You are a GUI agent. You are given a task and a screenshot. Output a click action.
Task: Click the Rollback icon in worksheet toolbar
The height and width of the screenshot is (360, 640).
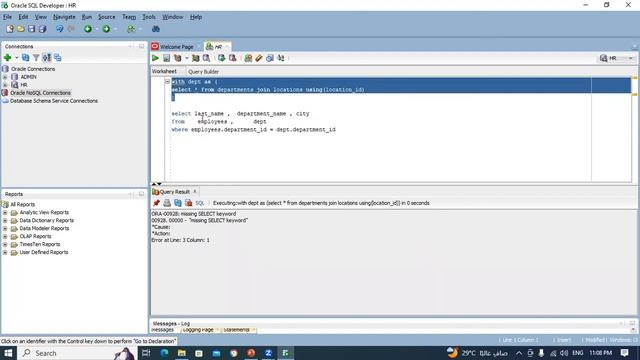click(x=233, y=58)
